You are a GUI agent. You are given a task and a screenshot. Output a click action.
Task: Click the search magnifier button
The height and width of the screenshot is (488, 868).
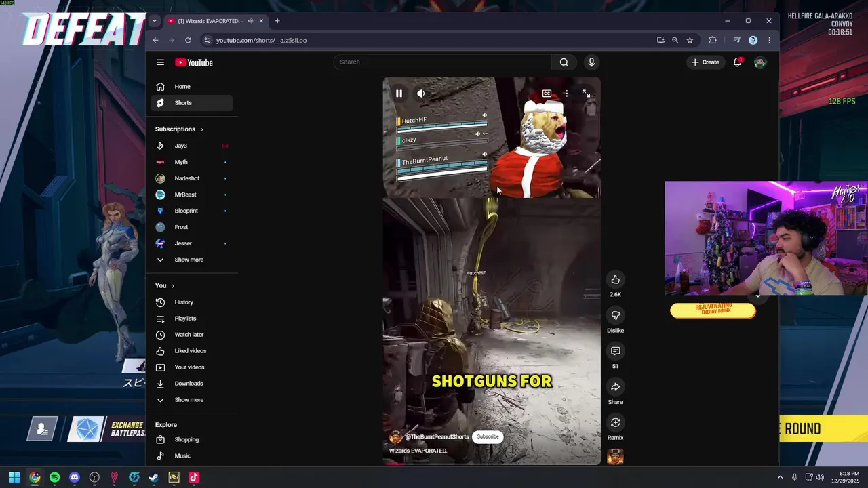pos(564,62)
